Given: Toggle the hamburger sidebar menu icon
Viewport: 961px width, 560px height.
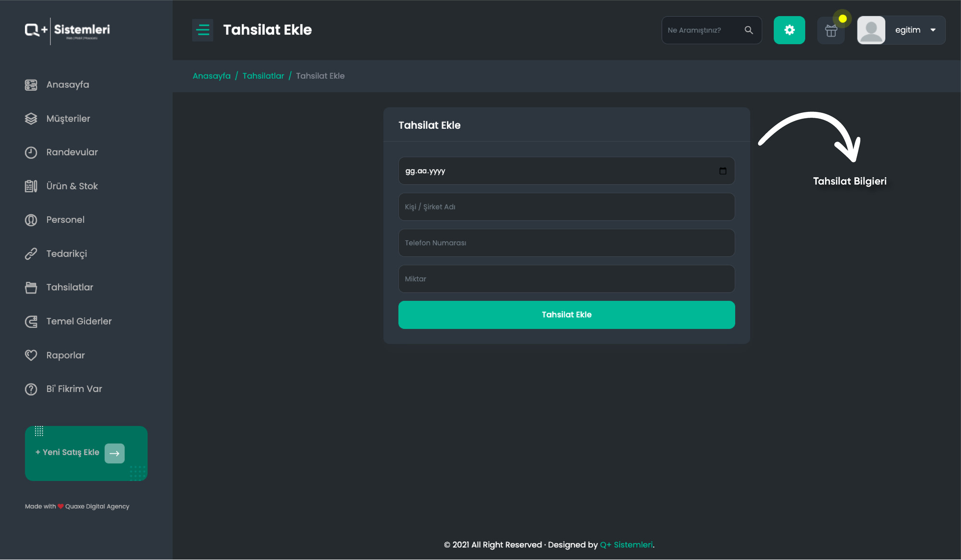Looking at the screenshot, I should pos(203,30).
